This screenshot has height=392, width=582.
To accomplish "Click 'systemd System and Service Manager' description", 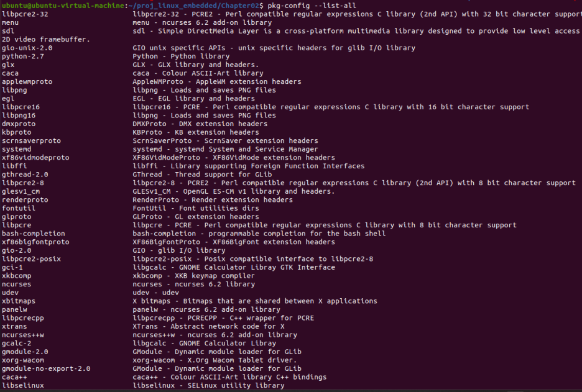I will 246,149.
